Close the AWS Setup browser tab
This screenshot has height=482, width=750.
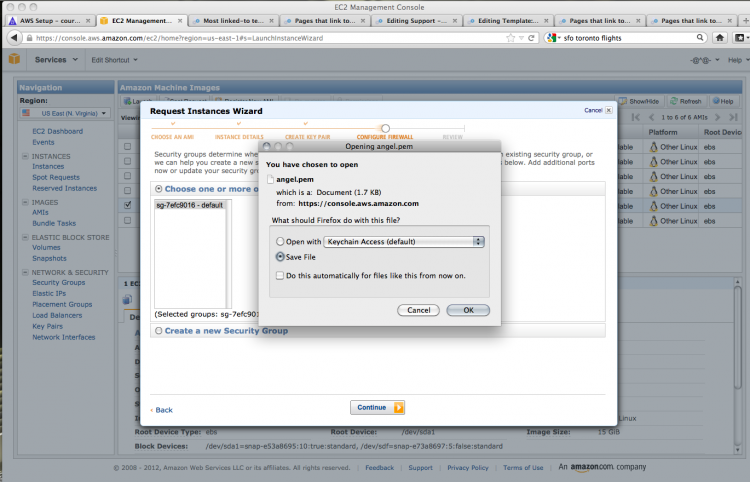click(x=88, y=21)
